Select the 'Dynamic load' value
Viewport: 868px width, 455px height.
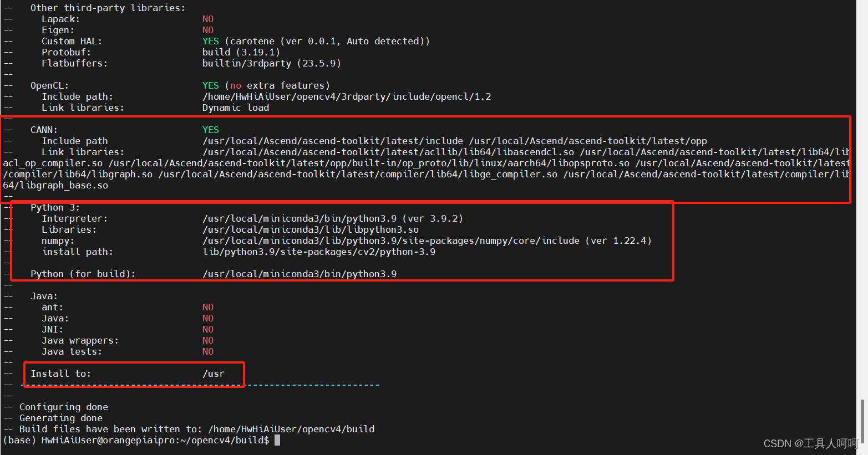coord(236,108)
